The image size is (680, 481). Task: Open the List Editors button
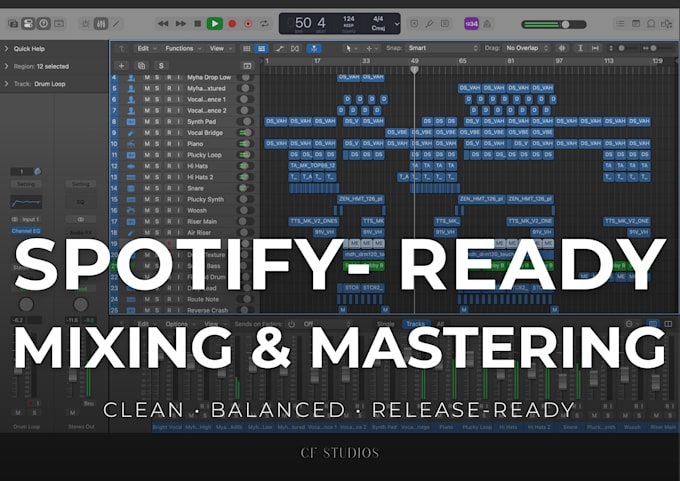click(x=620, y=23)
